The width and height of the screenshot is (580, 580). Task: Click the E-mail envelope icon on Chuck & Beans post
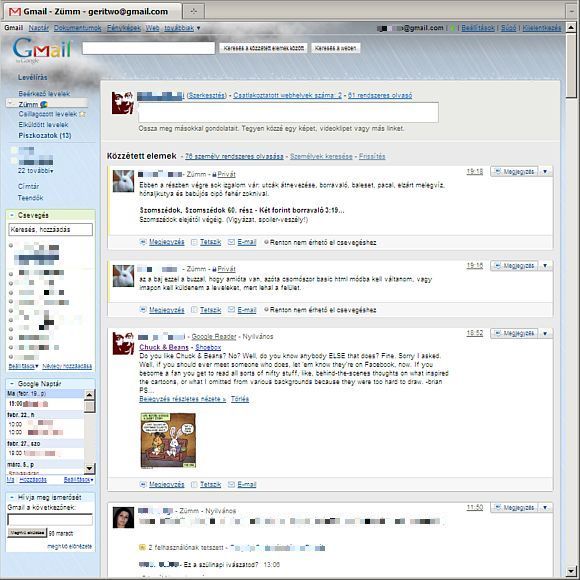[231, 484]
